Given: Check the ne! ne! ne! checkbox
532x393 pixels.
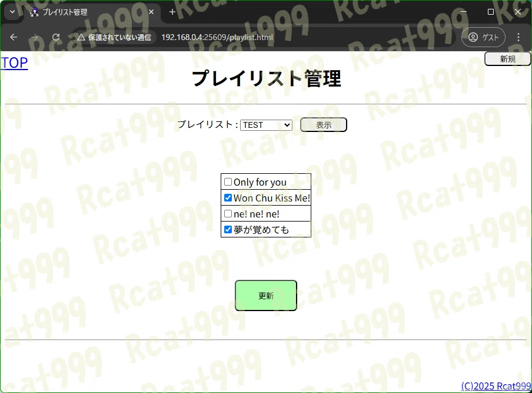Looking at the screenshot, I should (228, 214).
